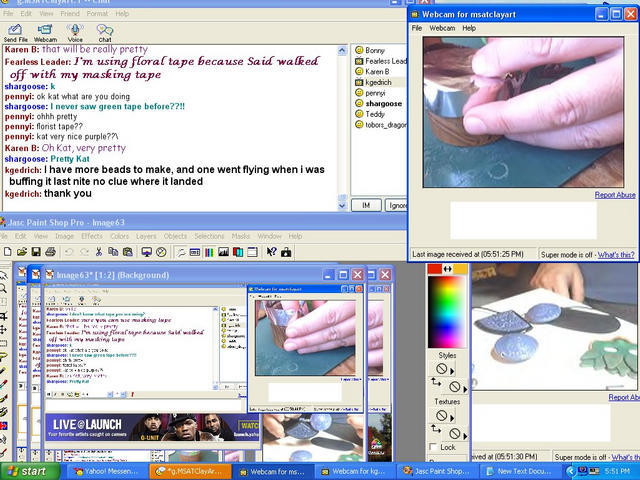The width and height of the screenshot is (640, 480).
Task: Open the Layers menu in Paint Shop Pro
Action: (x=146, y=236)
